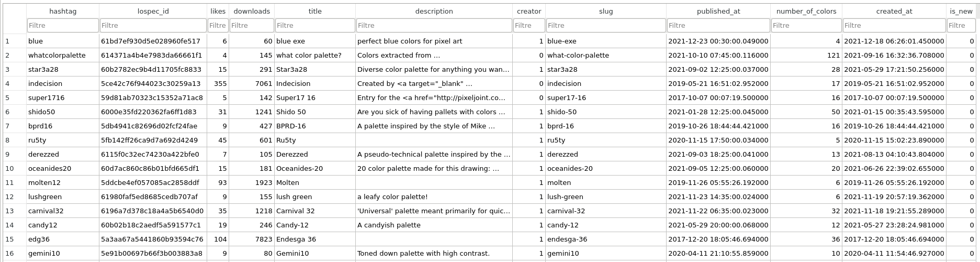Click the downloads column header

(x=252, y=11)
